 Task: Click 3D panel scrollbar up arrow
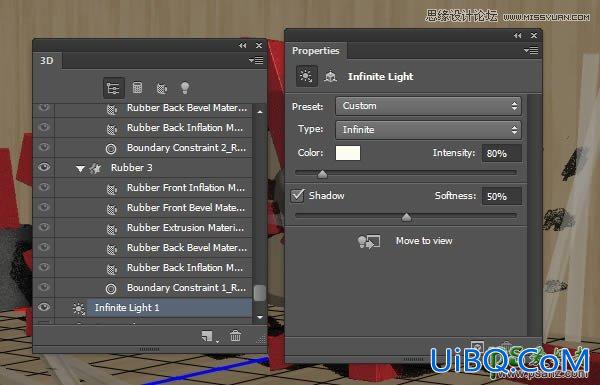pos(260,111)
